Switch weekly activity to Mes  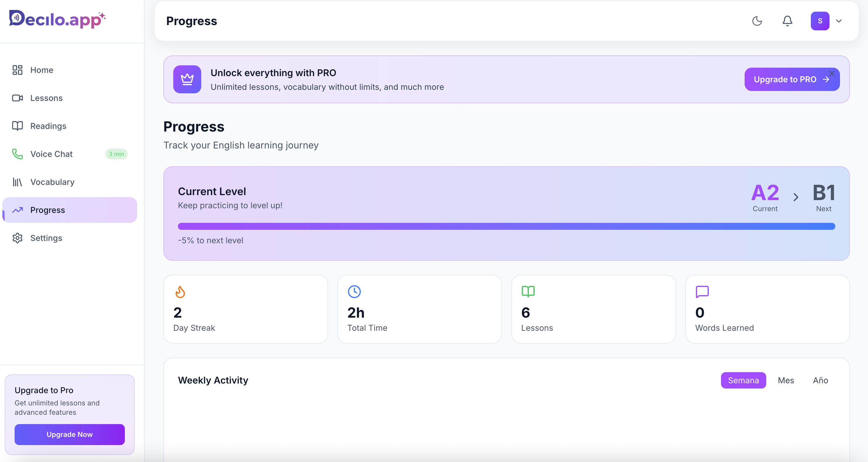[x=785, y=380]
